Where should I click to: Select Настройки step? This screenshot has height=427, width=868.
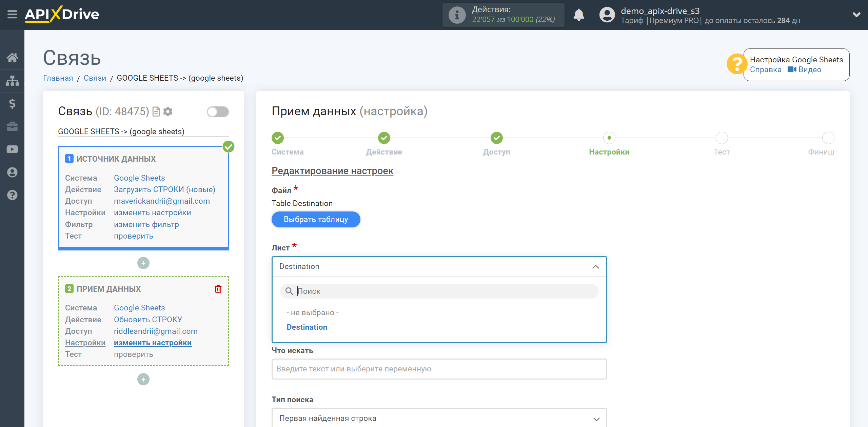tap(609, 138)
